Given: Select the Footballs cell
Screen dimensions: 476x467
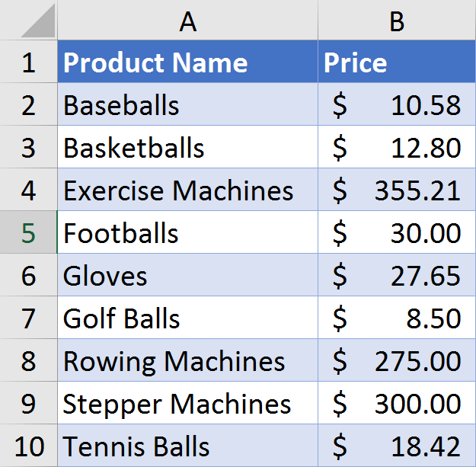Looking at the screenshot, I should click(x=187, y=233).
